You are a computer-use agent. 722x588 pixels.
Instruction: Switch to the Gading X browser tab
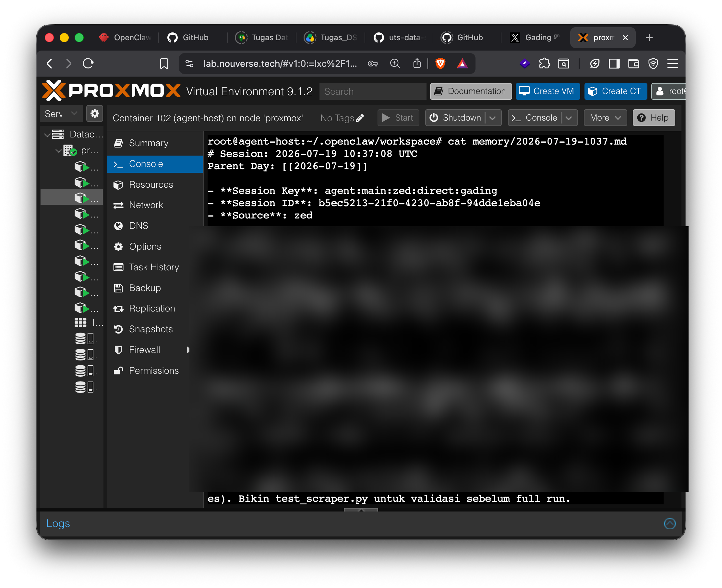pos(535,38)
